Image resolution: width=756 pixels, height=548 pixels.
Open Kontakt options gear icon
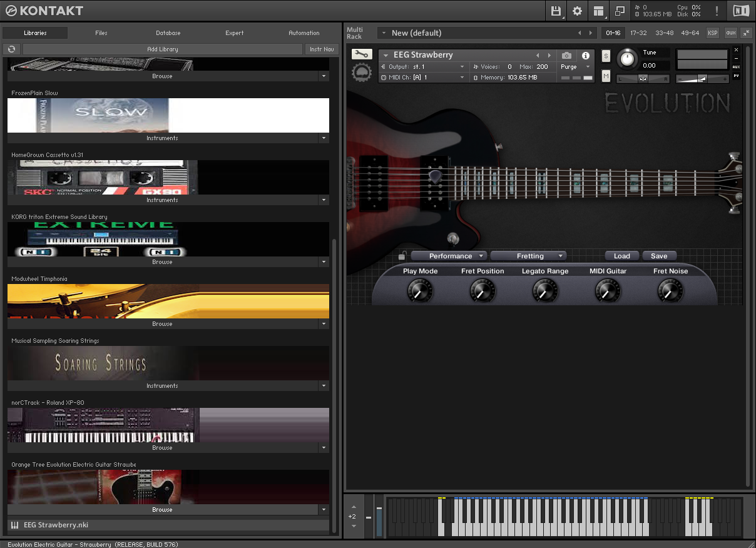click(577, 11)
